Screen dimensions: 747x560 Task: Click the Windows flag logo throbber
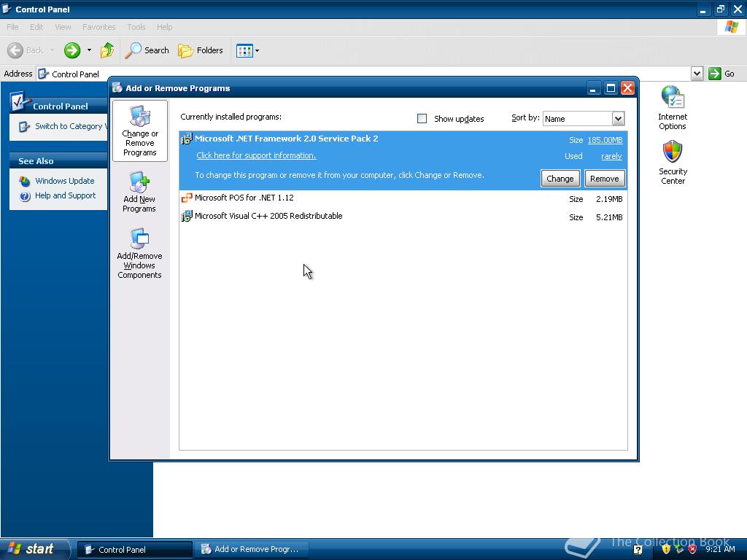tap(731, 27)
